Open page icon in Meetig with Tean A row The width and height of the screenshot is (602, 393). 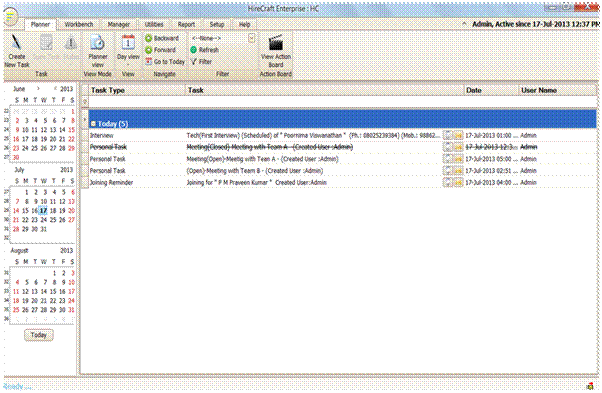click(x=448, y=159)
